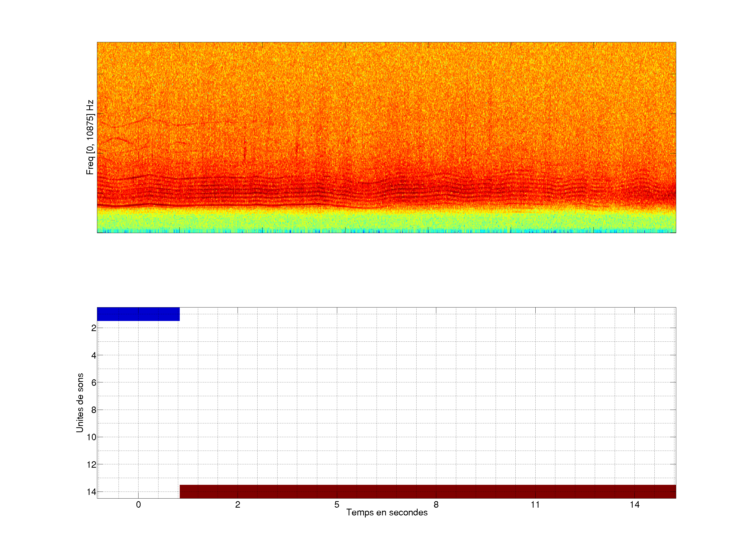The image size is (747, 560).
Task: Click x-axis tick label 5
Action: pyautogui.click(x=337, y=505)
